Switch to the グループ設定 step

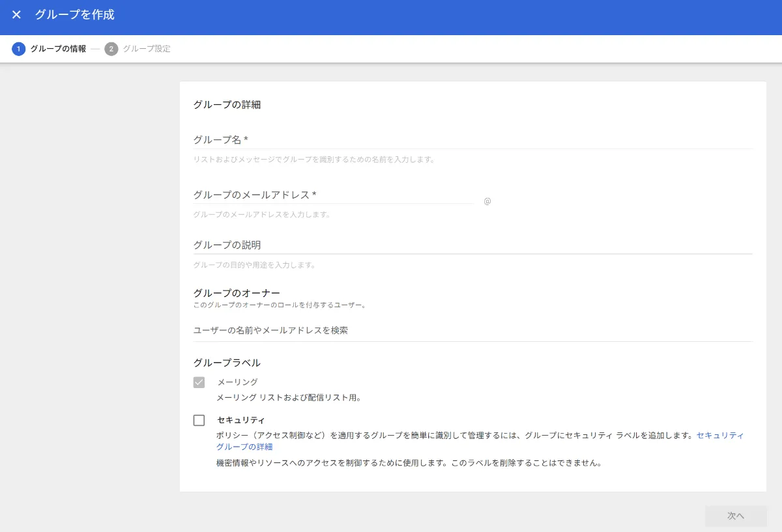pos(145,49)
